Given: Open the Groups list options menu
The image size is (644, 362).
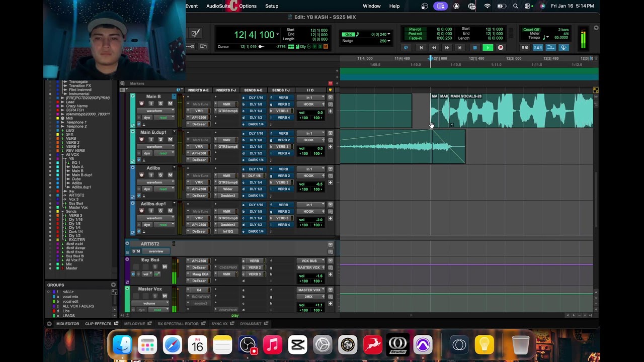Looking at the screenshot, I should pos(113,285).
